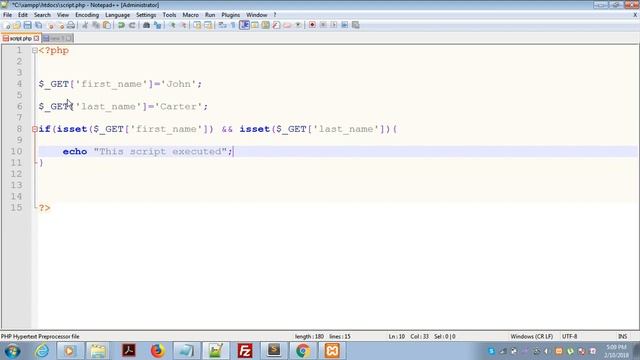Click the Zoom Out toolbar icon
Screen dimensions: 640x360
click(x=183, y=25)
